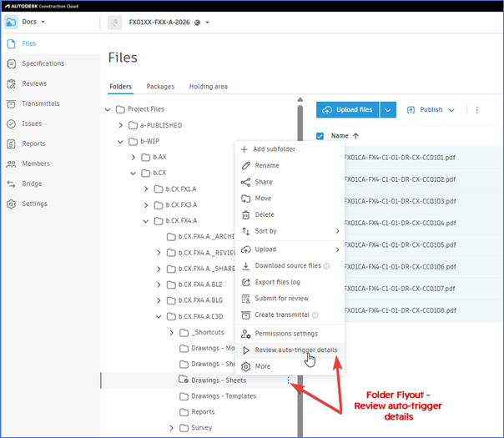
Task: Open Bridge in the sidebar
Action: click(32, 184)
